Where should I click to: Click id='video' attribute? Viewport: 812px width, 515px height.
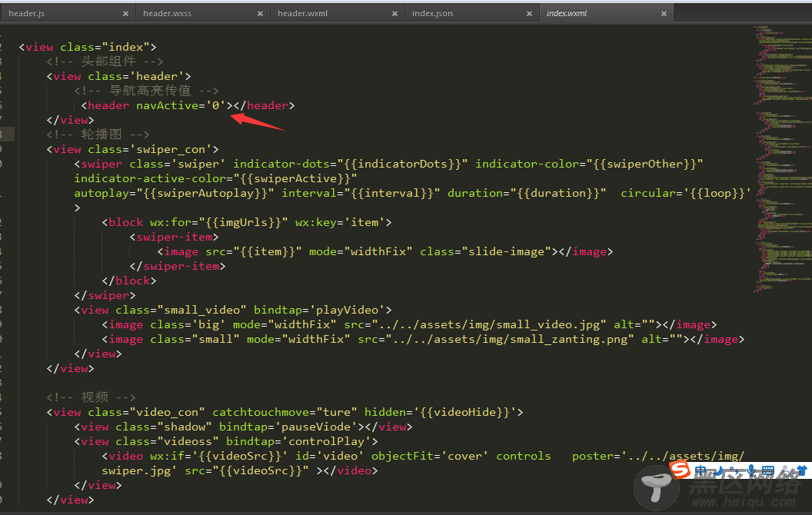(x=330, y=456)
